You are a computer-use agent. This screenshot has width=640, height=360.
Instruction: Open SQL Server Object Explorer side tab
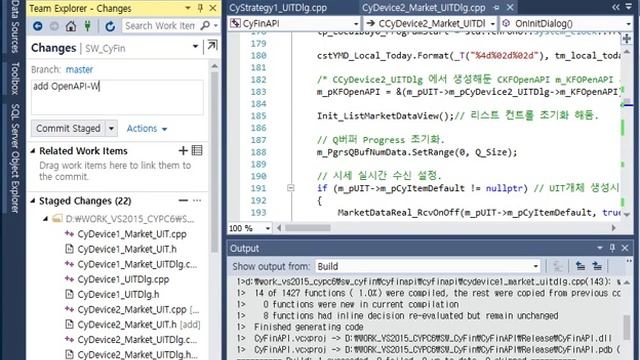[x=14, y=158]
